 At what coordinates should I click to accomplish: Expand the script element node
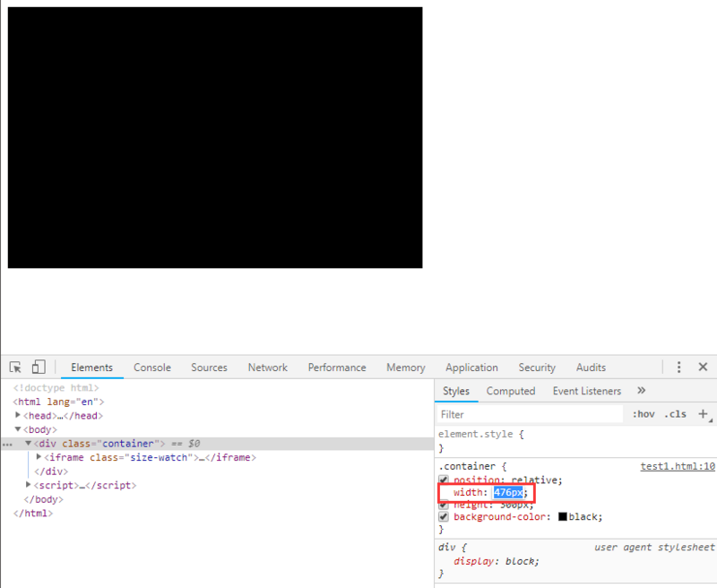(29, 485)
